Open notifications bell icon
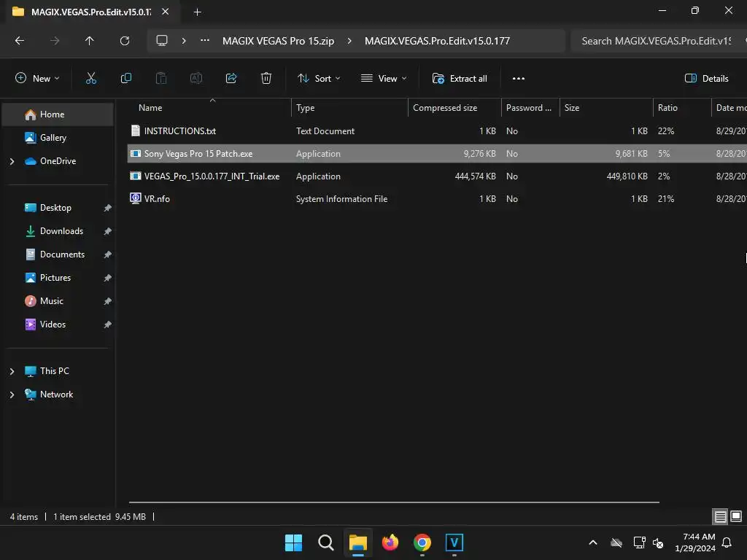Screen dimensions: 747x560 (x=727, y=542)
